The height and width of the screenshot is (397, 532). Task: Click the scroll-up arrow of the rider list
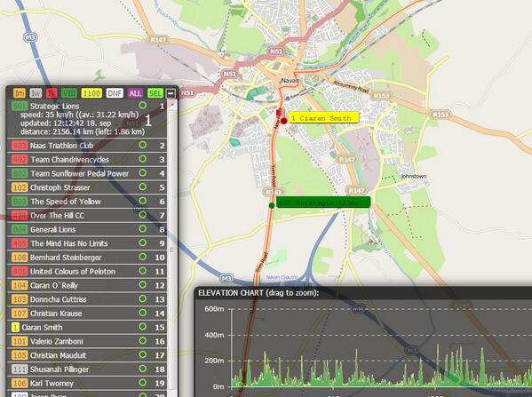pos(172,105)
